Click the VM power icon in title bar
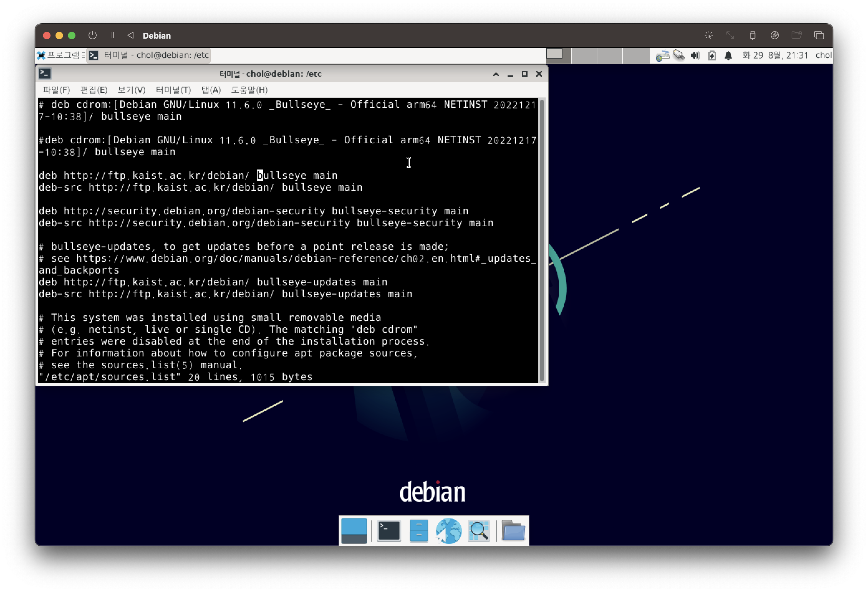This screenshot has width=868, height=592. (92, 36)
